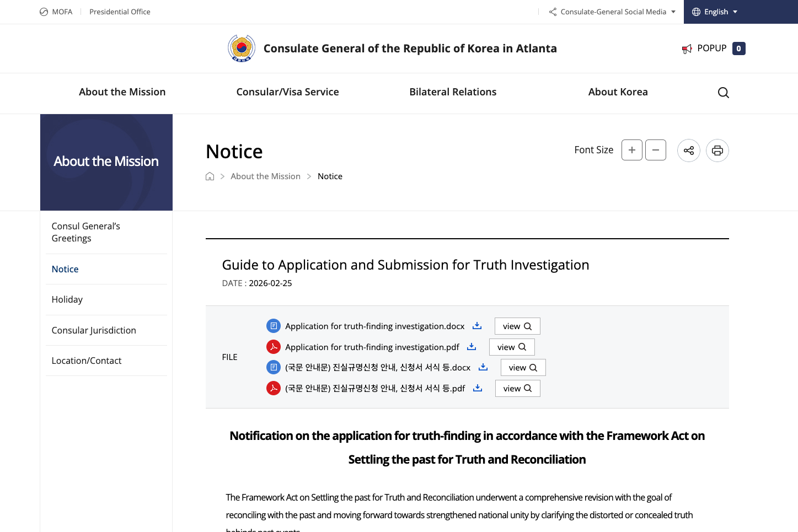The image size is (798, 532).
Task: Open Consul General's Greetings
Action: click(85, 232)
